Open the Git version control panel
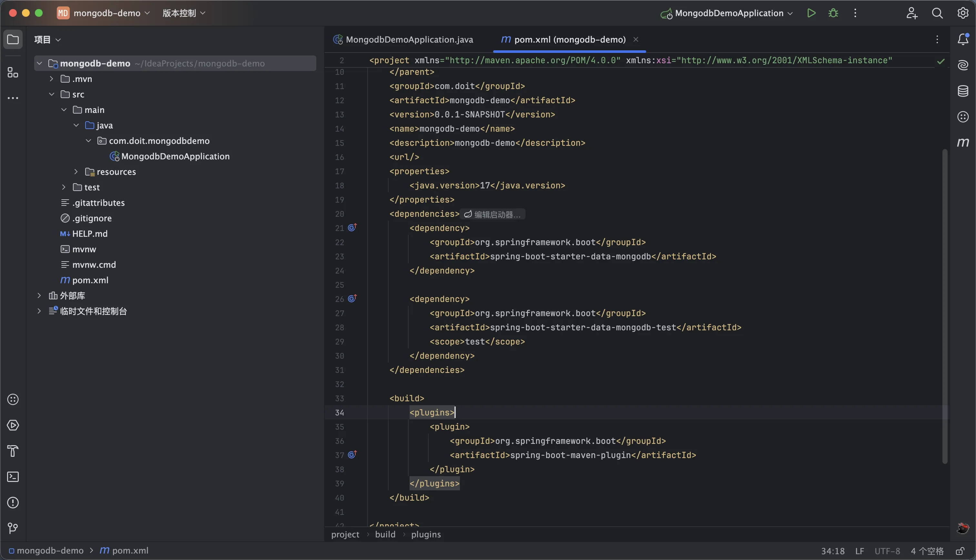Image resolution: width=976 pixels, height=560 pixels. coord(13,528)
